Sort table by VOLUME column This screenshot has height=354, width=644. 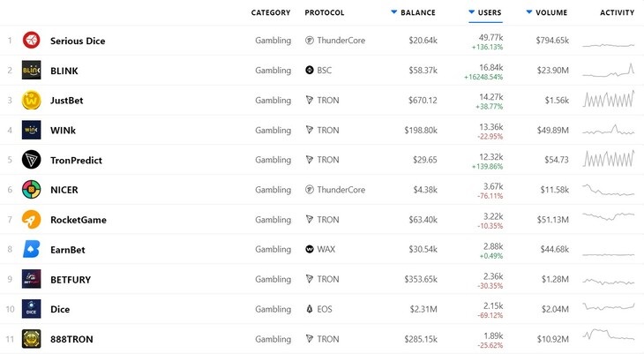547,12
